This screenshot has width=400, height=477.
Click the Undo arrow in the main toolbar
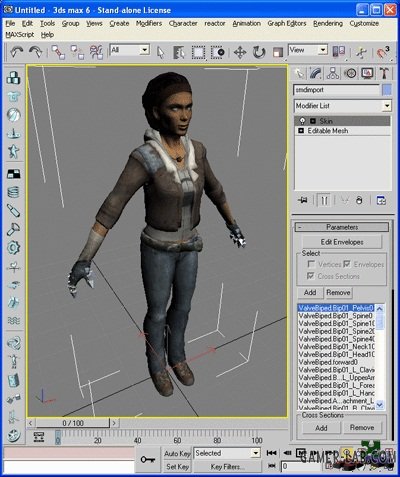pos(16,52)
